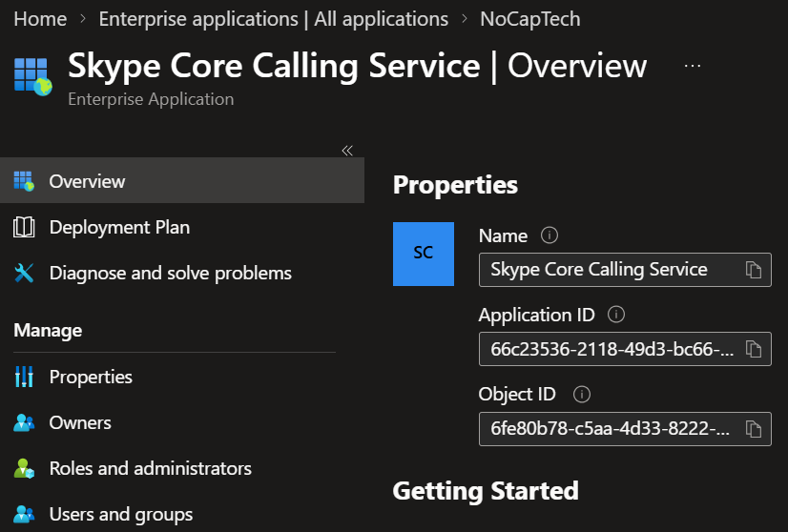Click the Enterprise Application header icon
This screenshot has width=788, height=532.
(33, 76)
